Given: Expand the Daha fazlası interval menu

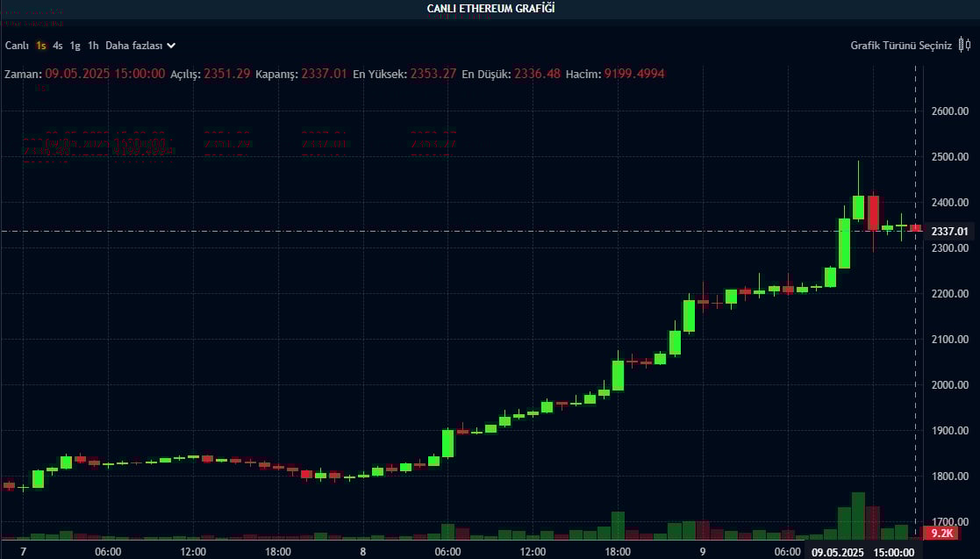Looking at the screenshot, I should pyautogui.click(x=135, y=45).
